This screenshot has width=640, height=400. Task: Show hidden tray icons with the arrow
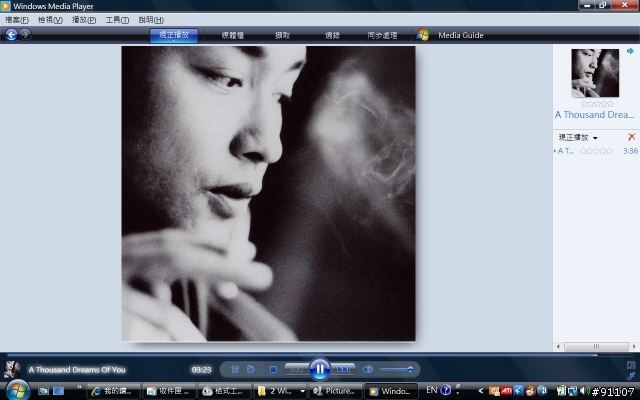(481, 391)
